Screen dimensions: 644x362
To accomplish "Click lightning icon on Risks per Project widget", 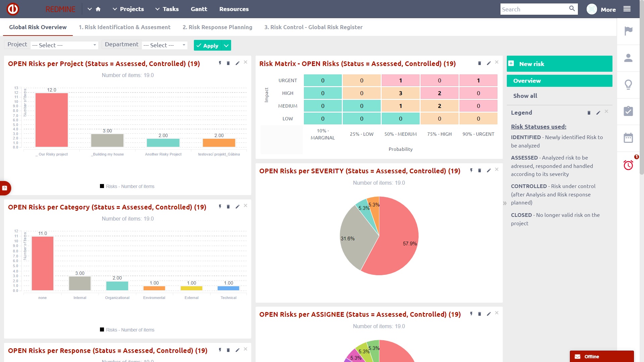I will 220,63.
